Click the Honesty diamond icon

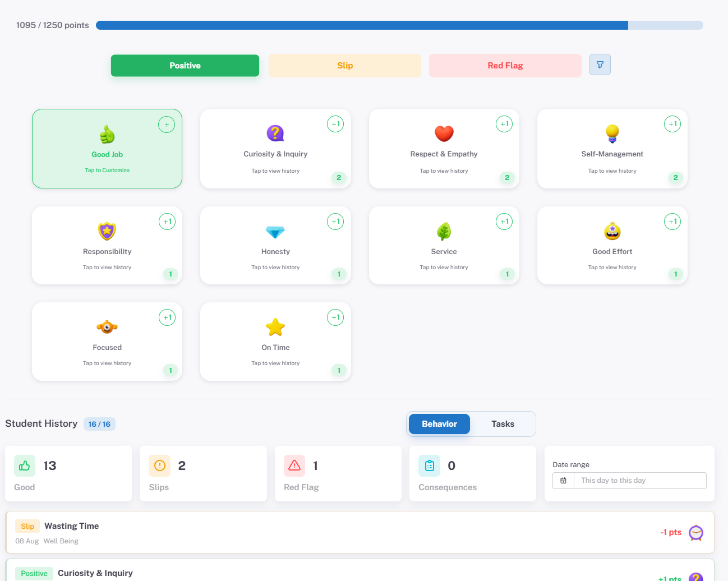[275, 232]
